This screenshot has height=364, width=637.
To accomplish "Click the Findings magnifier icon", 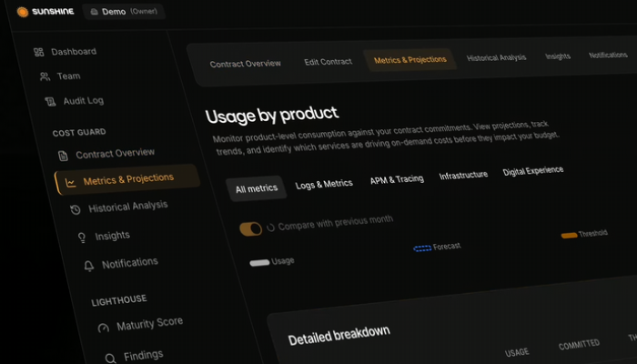I will pos(110,359).
